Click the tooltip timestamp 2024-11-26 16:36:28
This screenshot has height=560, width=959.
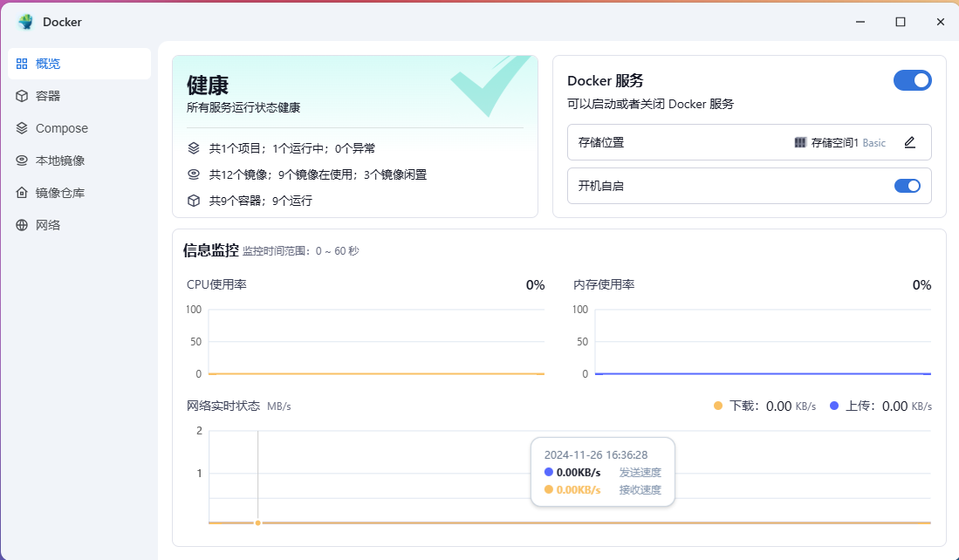pyautogui.click(x=596, y=454)
